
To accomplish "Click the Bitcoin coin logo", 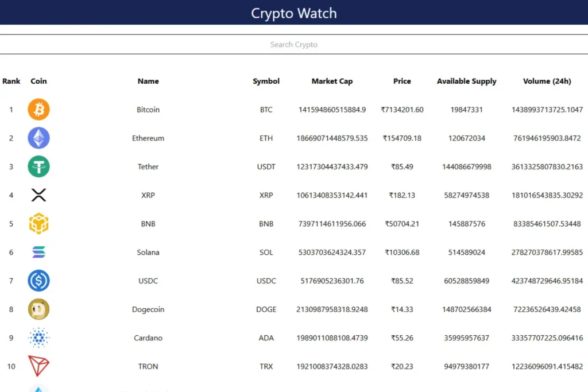I will pyautogui.click(x=38, y=110).
